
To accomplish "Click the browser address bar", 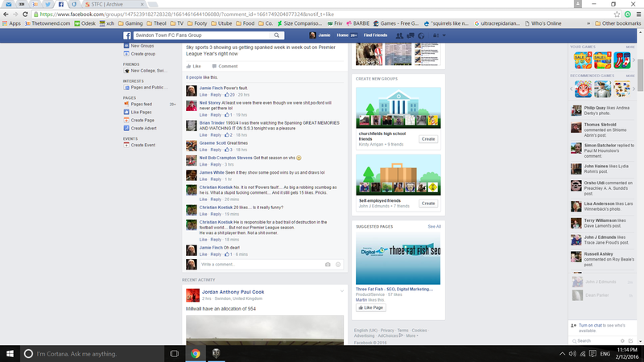I will (x=324, y=14).
